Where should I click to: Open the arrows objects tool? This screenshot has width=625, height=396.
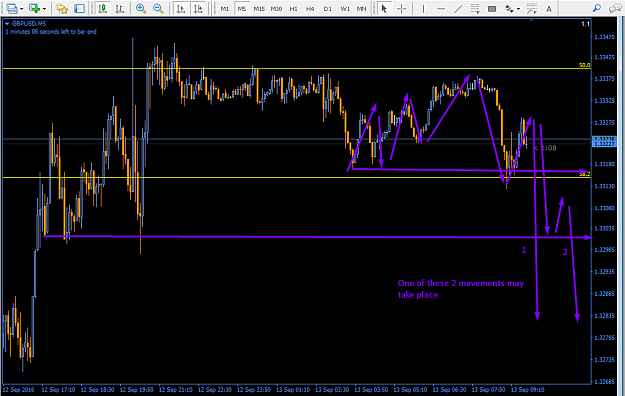[509, 8]
